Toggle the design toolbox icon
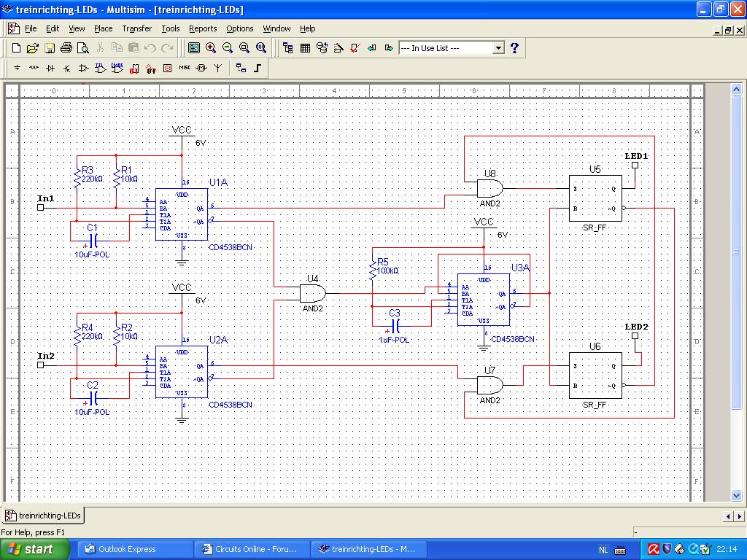The image size is (747, 560). 288,48
